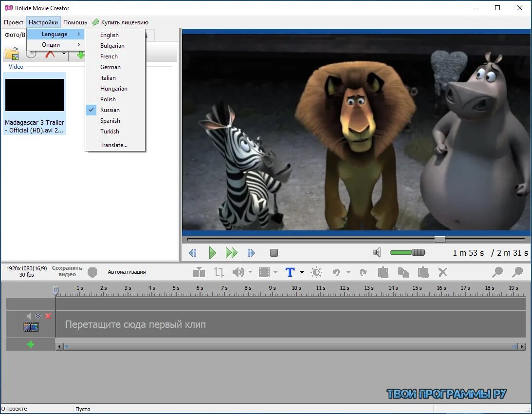Open the Проект menu
Screen dimensions: 532x414
(x=14, y=22)
